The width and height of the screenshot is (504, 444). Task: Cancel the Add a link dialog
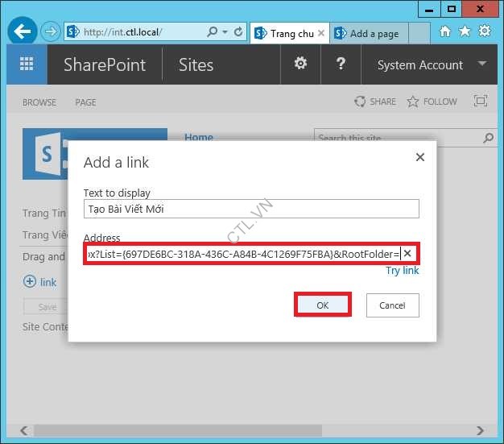[x=392, y=305]
